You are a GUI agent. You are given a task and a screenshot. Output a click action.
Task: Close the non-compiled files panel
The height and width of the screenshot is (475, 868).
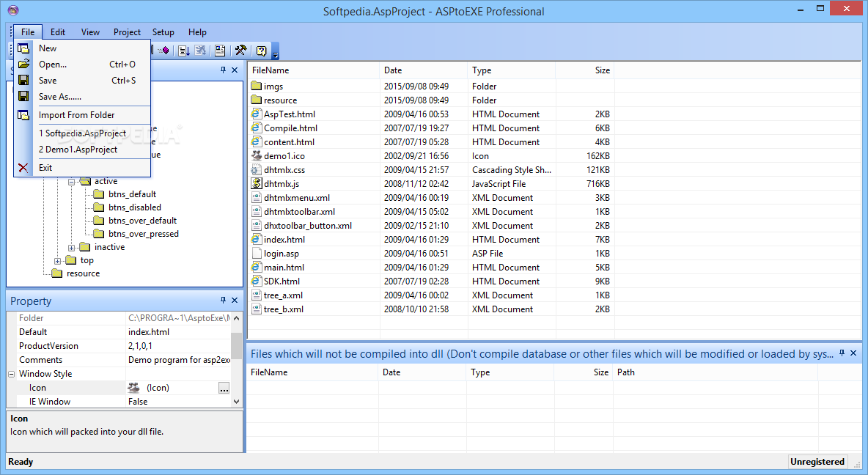853,353
